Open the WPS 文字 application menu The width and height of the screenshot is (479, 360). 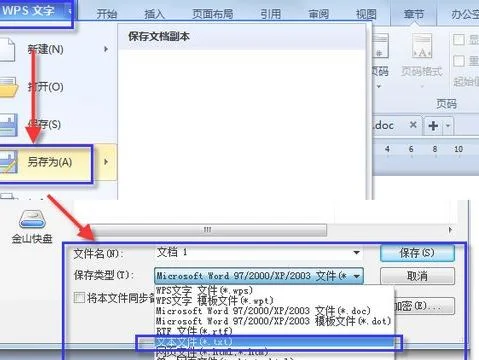pos(35,11)
